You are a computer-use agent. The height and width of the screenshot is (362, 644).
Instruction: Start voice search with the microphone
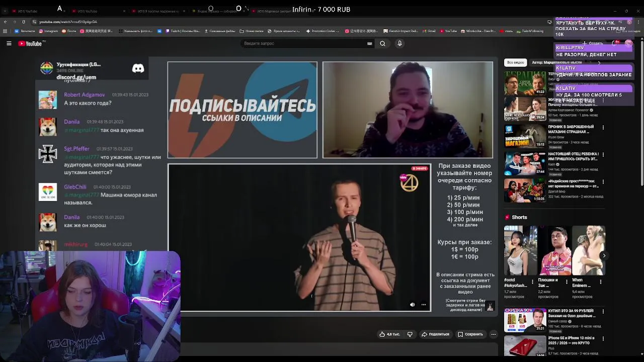(399, 44)
